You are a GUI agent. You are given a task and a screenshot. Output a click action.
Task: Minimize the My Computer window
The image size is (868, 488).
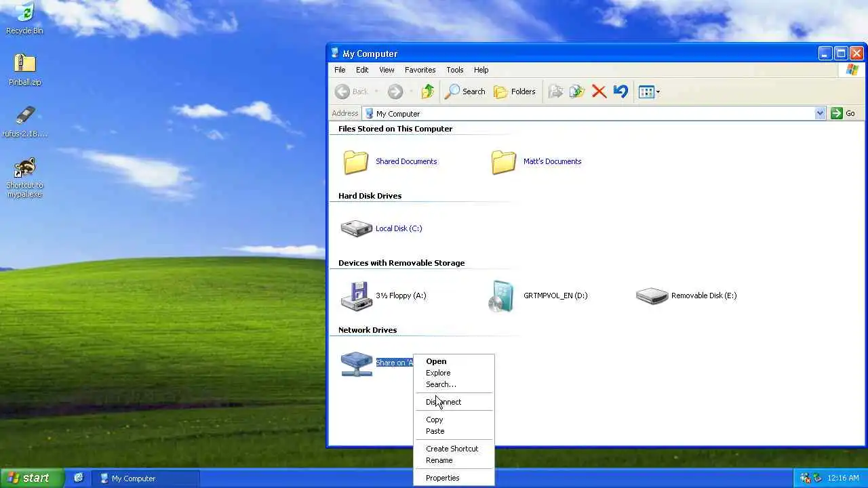pyautogui.click(x=825, y=54)
